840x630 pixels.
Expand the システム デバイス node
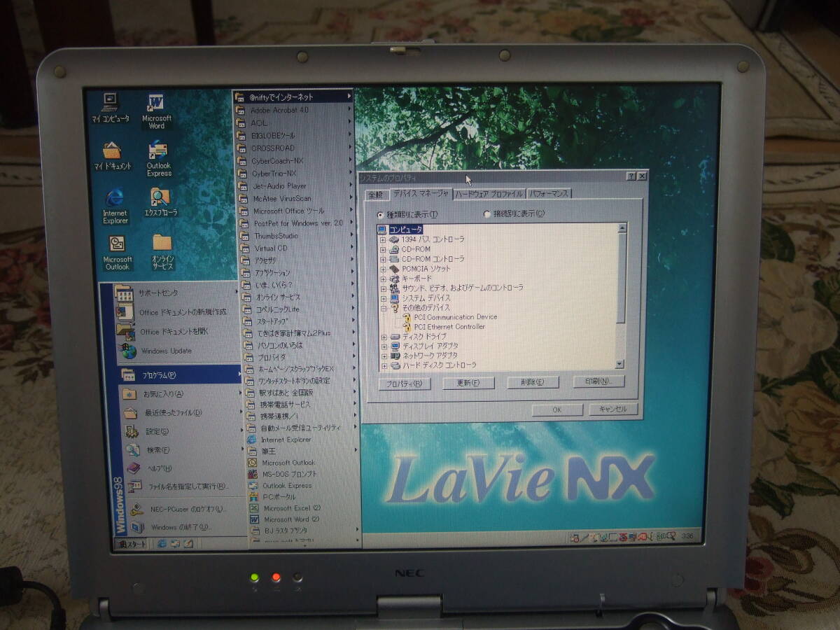click(x=384, y=298)
